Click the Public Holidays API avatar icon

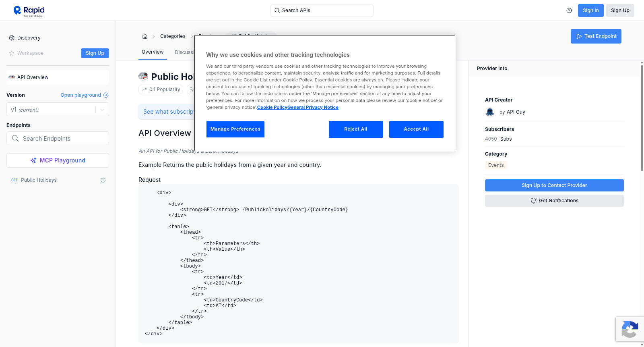point(143,76)
